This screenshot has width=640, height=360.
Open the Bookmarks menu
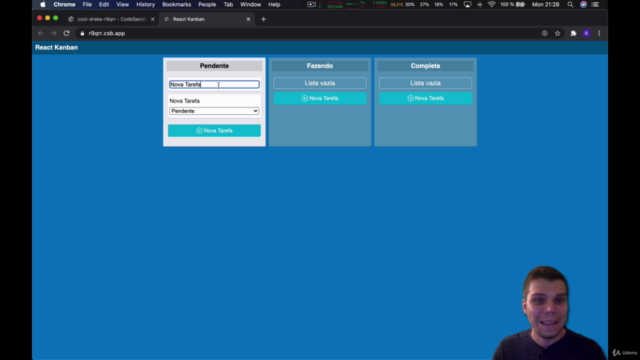point(176,4)
